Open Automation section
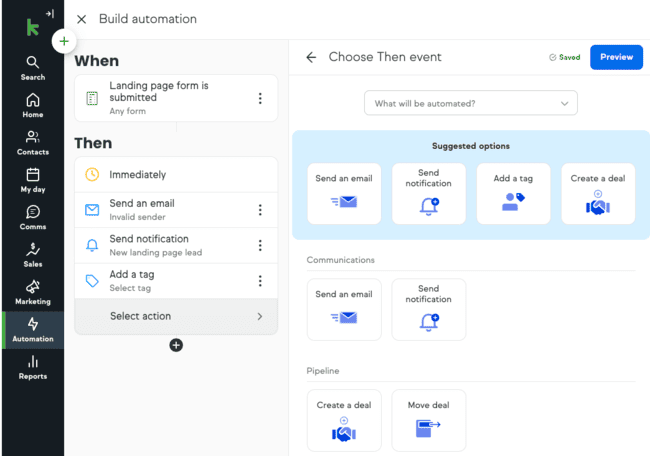This screenshot has width=650, height=456. point(33,330)
